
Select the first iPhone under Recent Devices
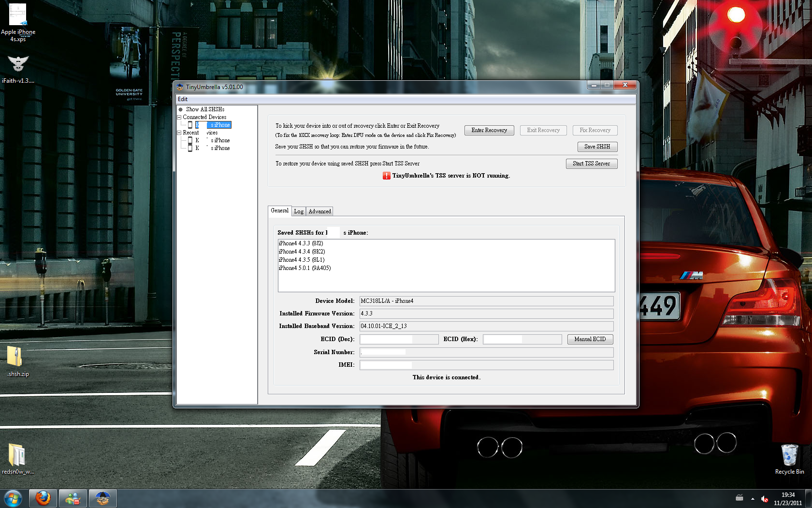tap(213, 140)
